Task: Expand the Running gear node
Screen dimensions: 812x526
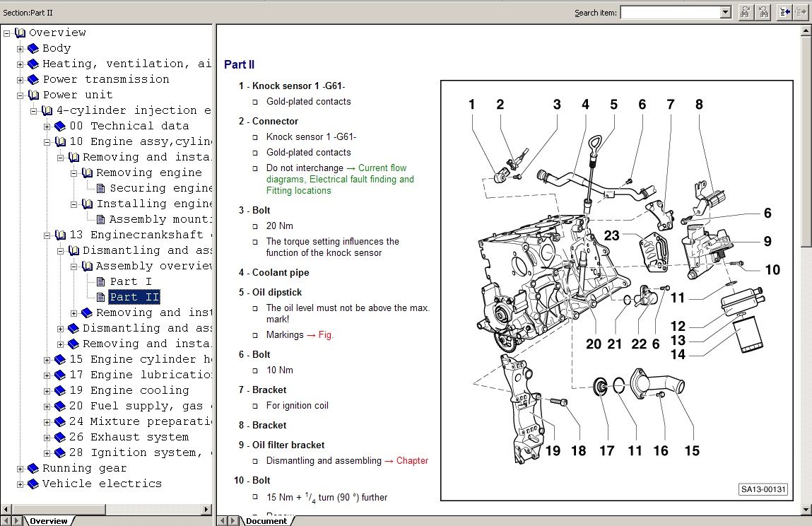Action: point(20,469)
